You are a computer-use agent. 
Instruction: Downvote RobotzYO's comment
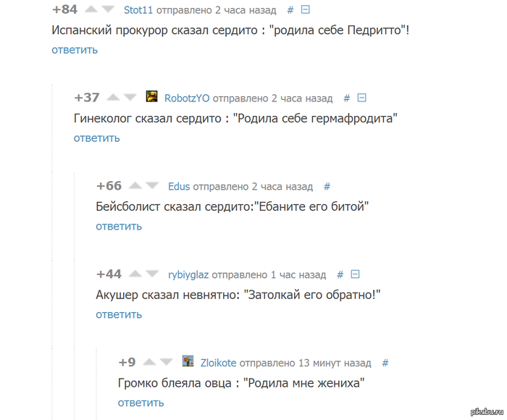click(130, 97)
